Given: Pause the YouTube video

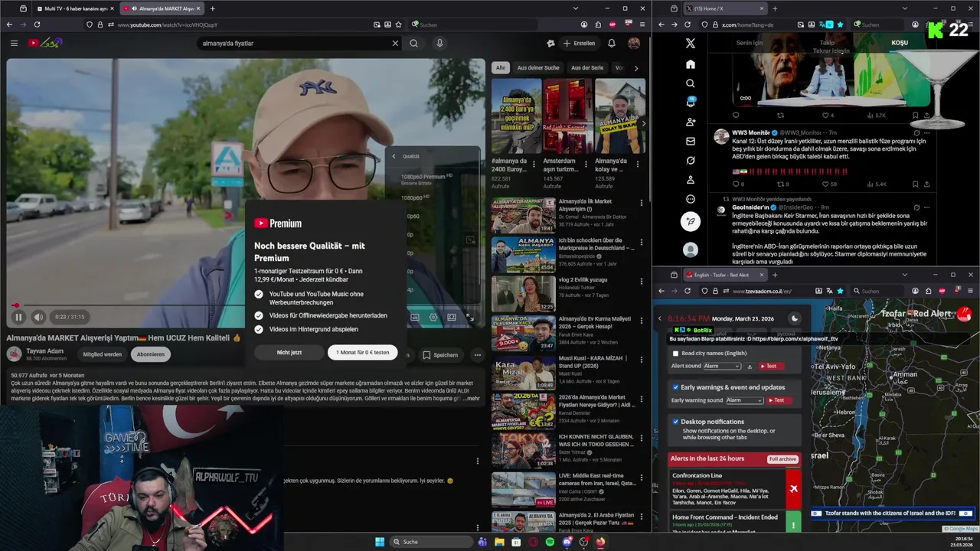Looking at the screenshot, I should (18, 317).
